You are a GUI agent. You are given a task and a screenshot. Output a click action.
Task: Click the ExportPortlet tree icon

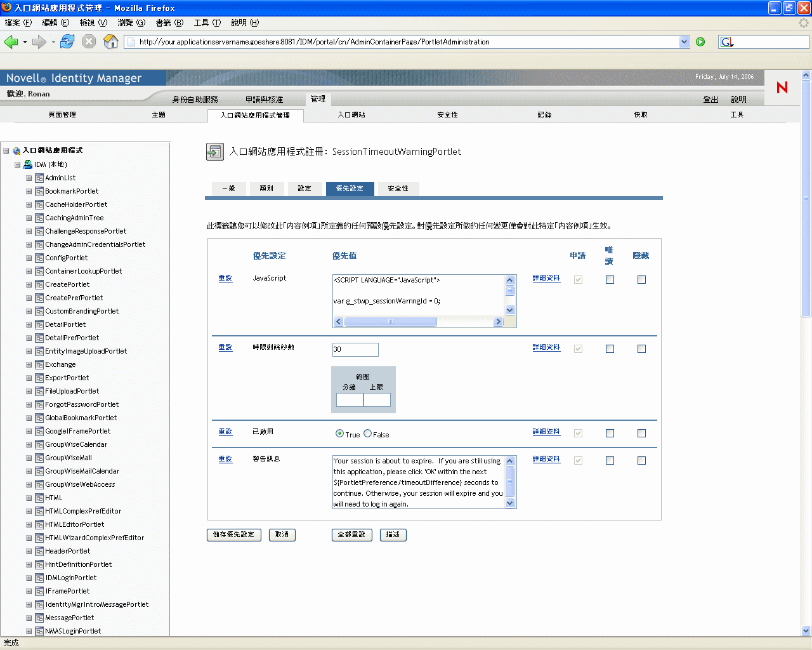click(x=39, y=378)
